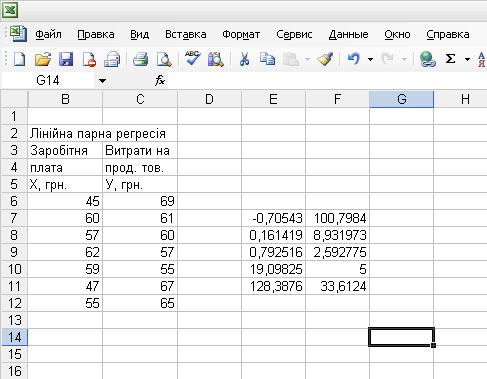Viewport: 487px width, 379px height.
Task: Open the Окно menu
Action: click(x=397, y=34)
